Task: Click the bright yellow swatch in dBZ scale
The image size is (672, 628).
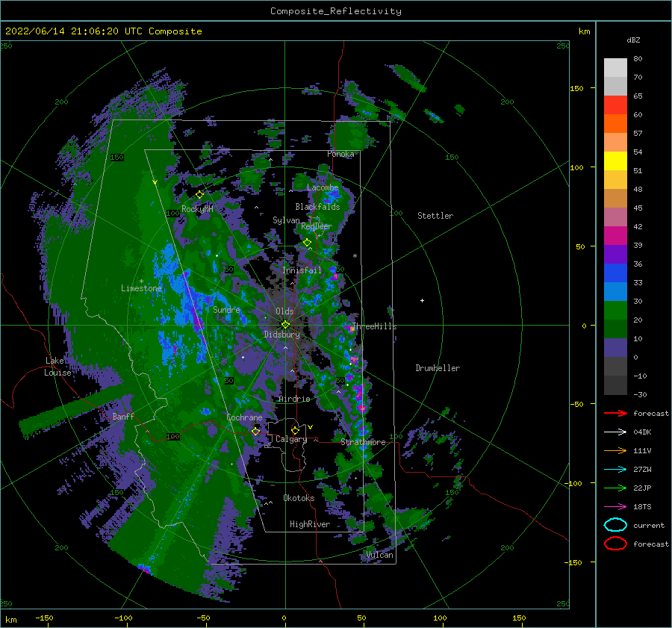Action: click(615, 161)
